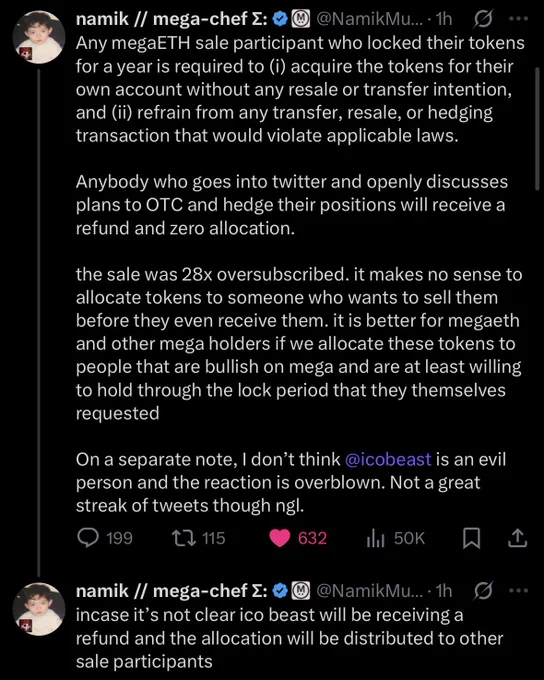Open the affiliate badge on second tweet
The image size is (544, 680).
(300, 591)
